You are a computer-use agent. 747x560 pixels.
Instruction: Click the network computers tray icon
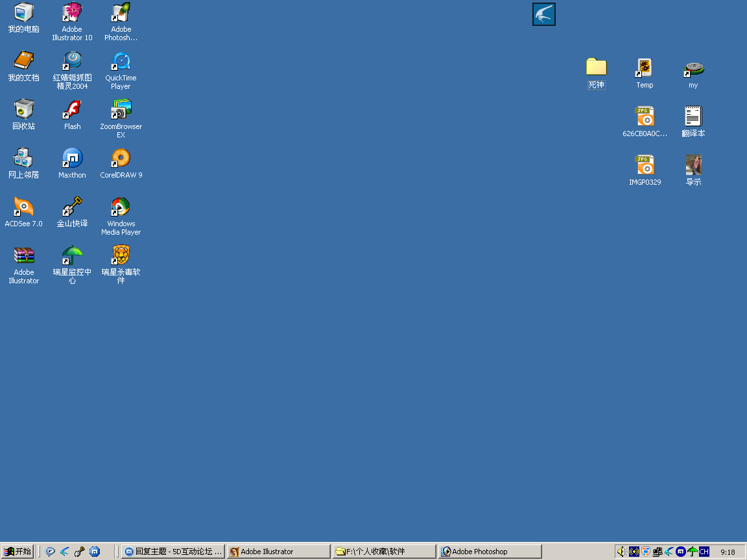[658, 552]
